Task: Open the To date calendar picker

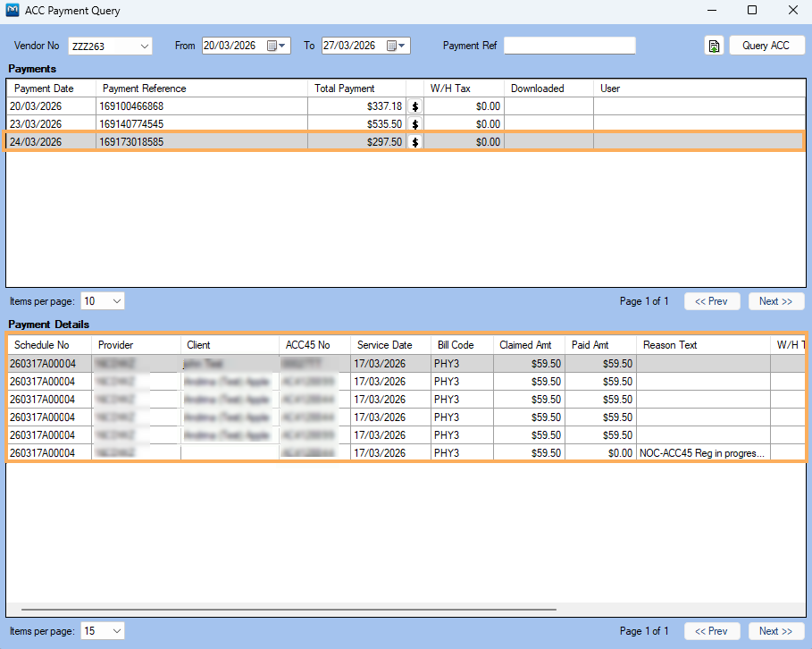Action: pyautogui.click(x=396, y=46)
